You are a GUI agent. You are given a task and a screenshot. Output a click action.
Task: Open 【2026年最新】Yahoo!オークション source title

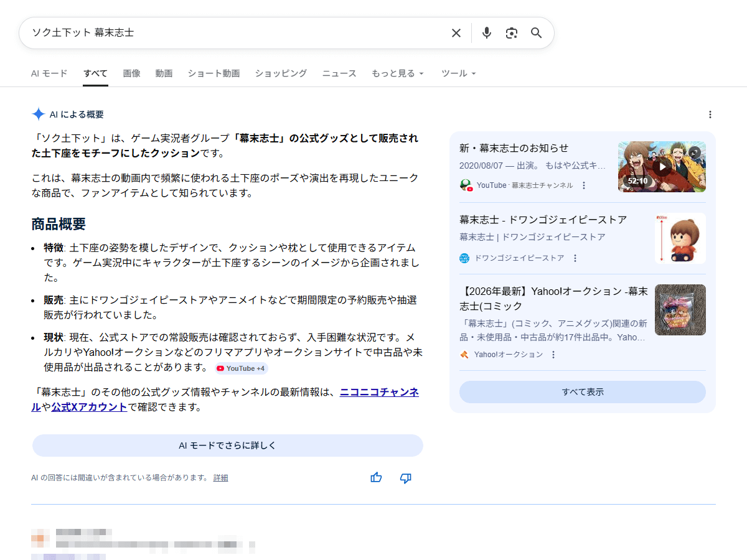[x=553, y=299]
